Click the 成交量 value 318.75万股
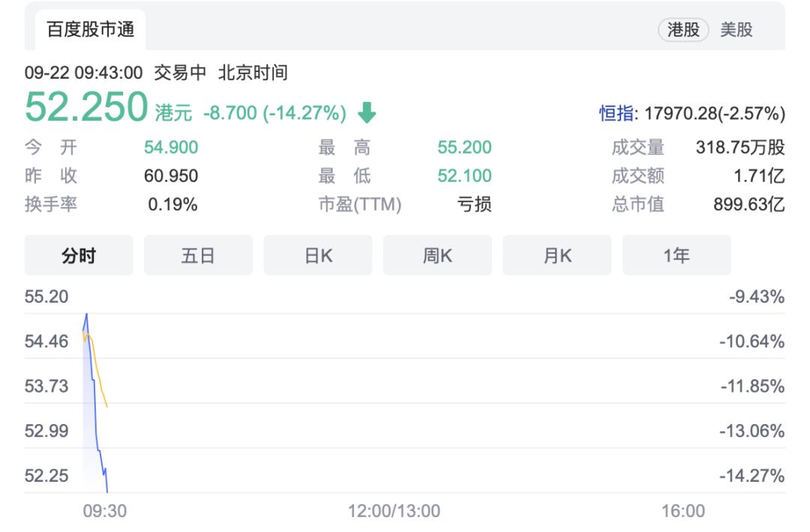The height and width of the screenshot is (532, 810). point(740,148)
